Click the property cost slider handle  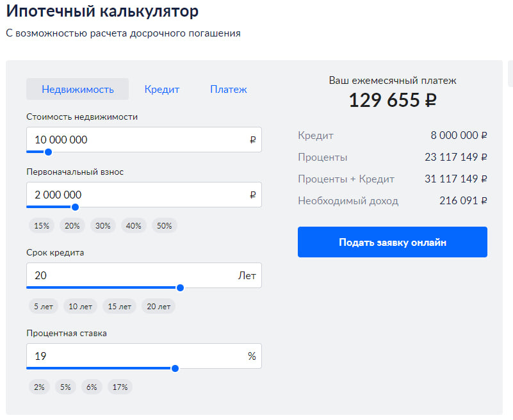pos(48,152)
